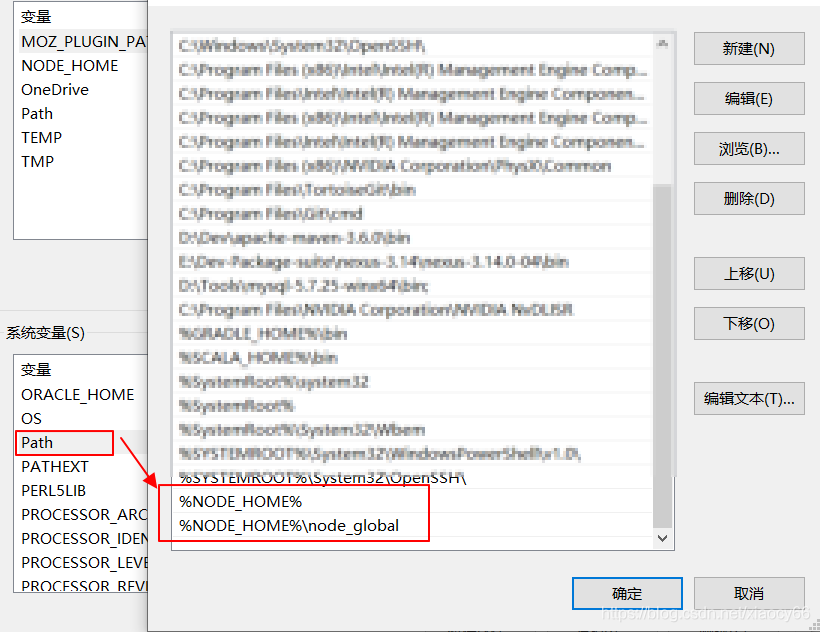Select the blurred GRADLE_HOME path entry

[x=413, y=334]
